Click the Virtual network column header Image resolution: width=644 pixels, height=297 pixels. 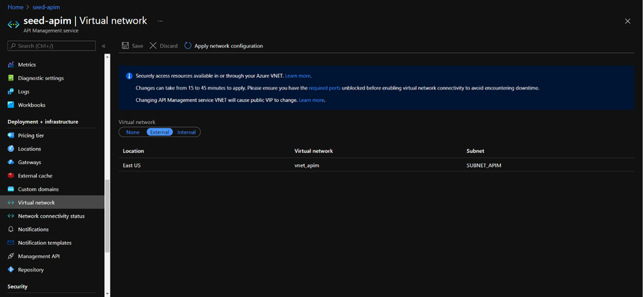coord(313,151)
